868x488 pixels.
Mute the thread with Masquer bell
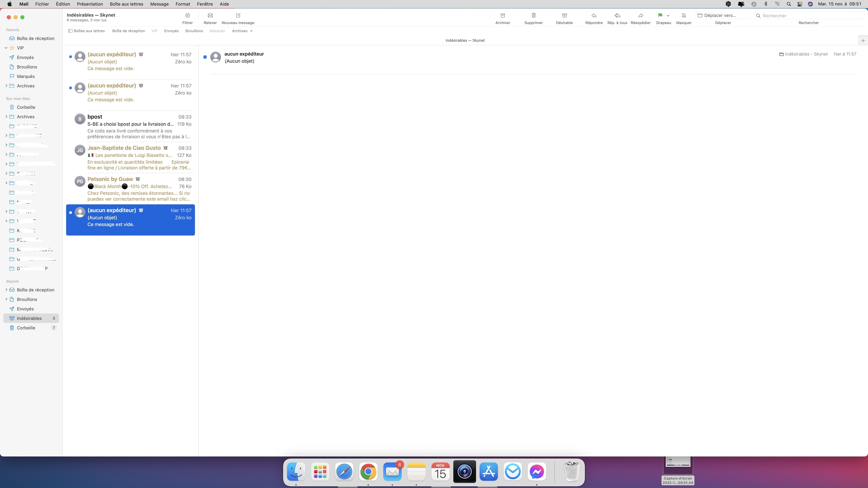684,15
